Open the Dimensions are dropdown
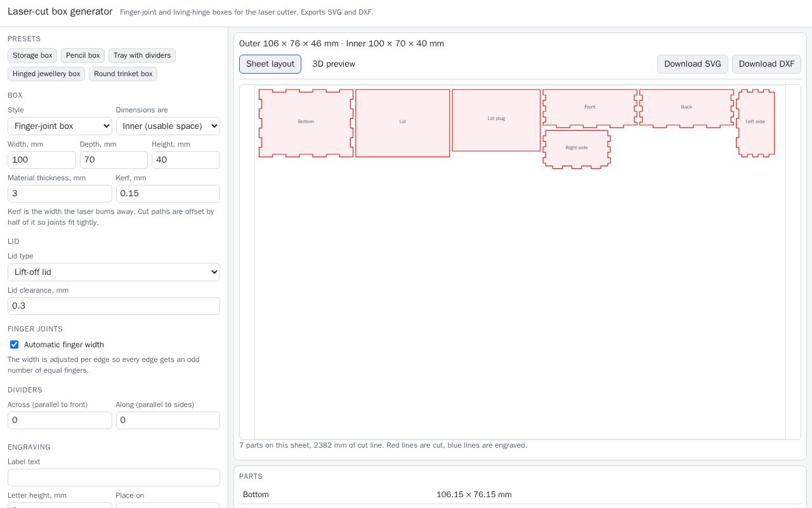 click(x=168, y=126)
